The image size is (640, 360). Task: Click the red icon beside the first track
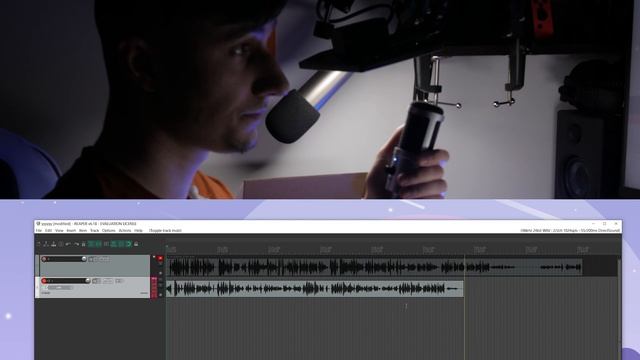click(160, 258)
